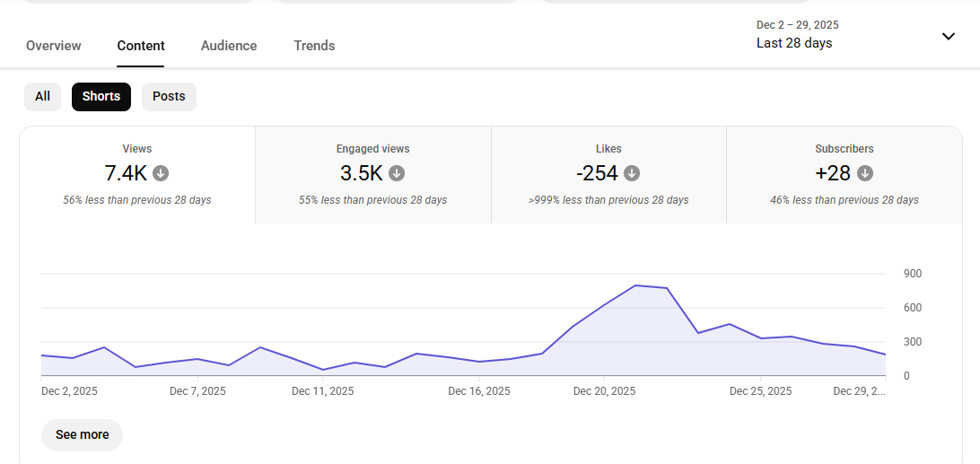
Task: Enable the Posts filter chip
Action: 169,97
